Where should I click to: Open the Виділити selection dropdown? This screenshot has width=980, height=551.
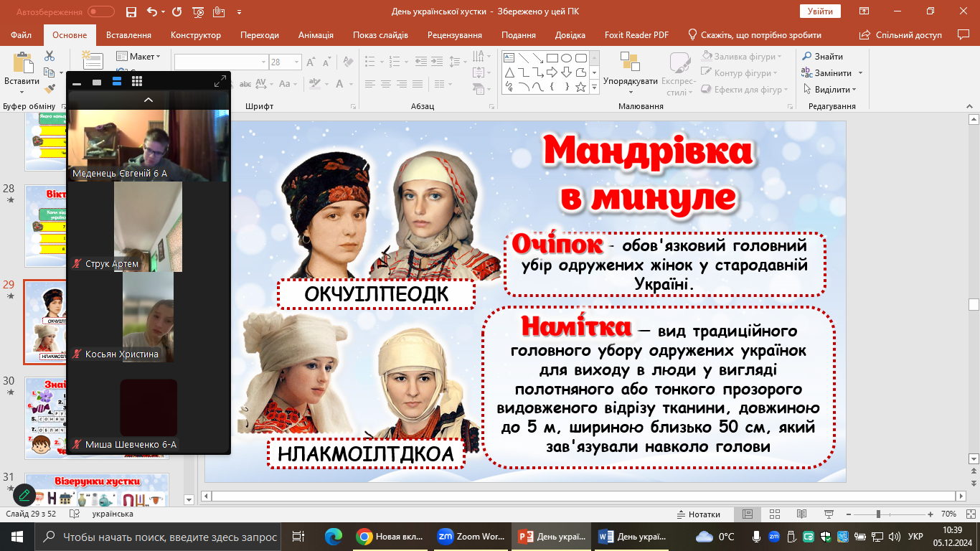[x=831, y=90]
